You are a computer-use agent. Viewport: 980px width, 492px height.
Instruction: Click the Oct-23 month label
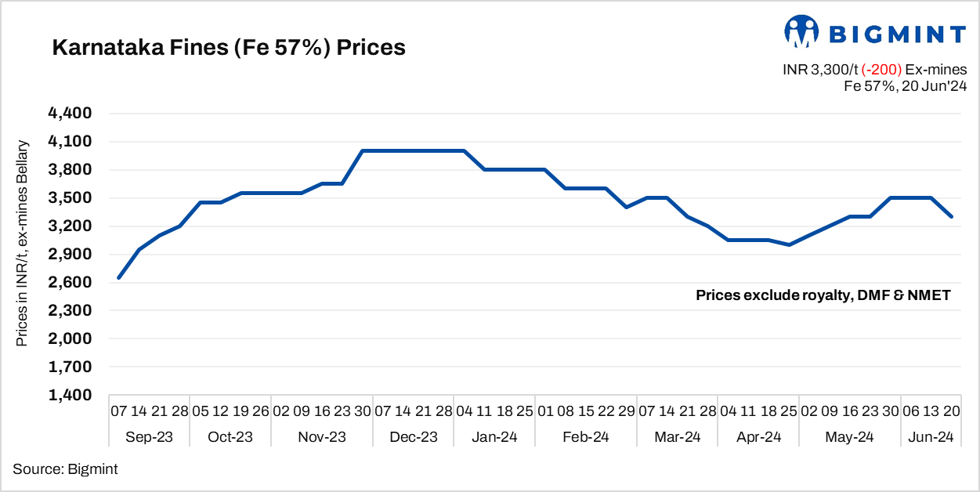(x=230, y=437)
